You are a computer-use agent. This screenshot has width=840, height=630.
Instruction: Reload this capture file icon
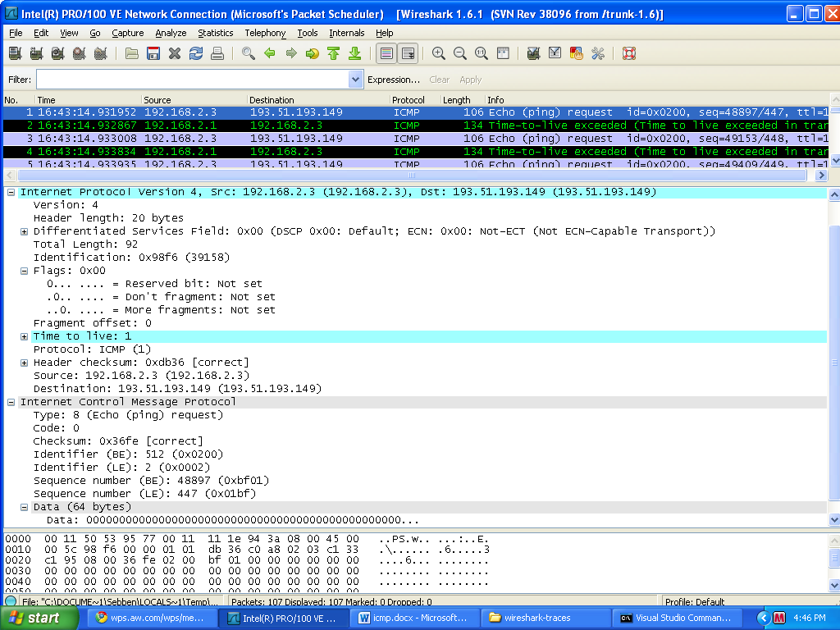pos(196,53)
